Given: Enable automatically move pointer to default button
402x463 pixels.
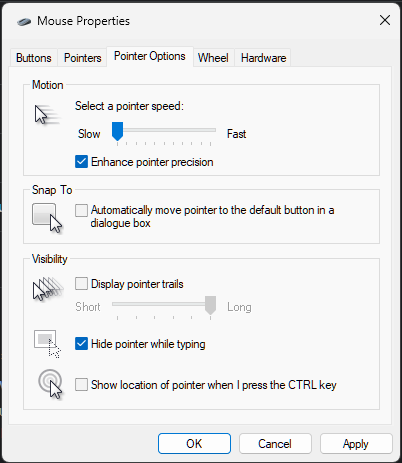Looking at the screenshot, I should point(81,210).
